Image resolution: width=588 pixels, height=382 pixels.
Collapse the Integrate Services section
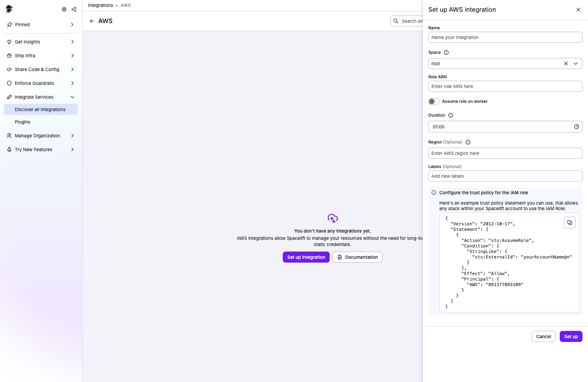coord(72,97)
